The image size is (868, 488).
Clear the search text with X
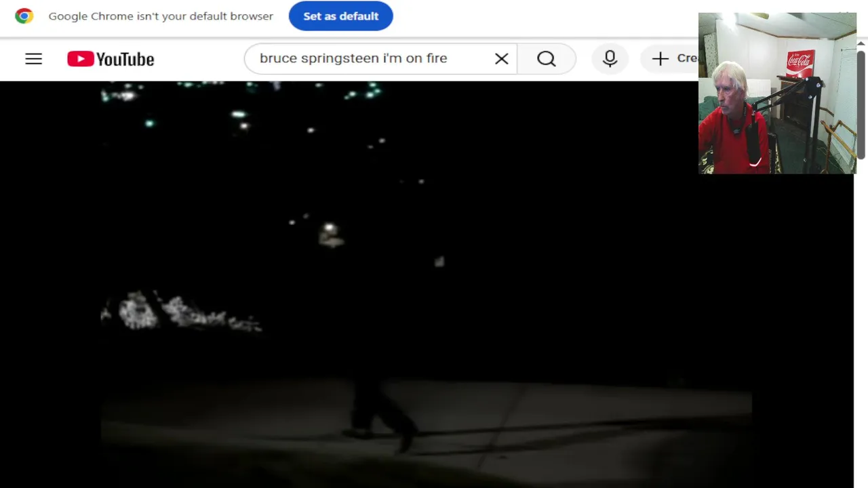(501, 59)
